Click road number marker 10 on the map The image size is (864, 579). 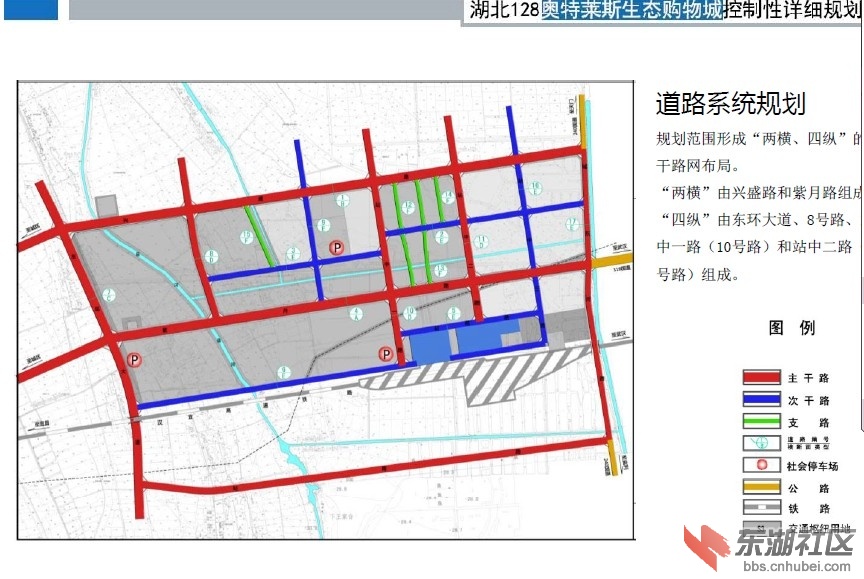point(409,312)
